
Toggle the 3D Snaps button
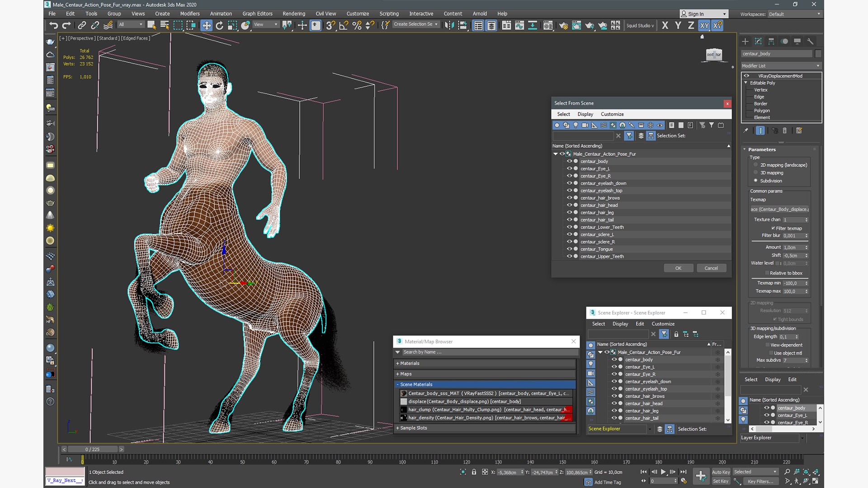(x=330, y=25)
